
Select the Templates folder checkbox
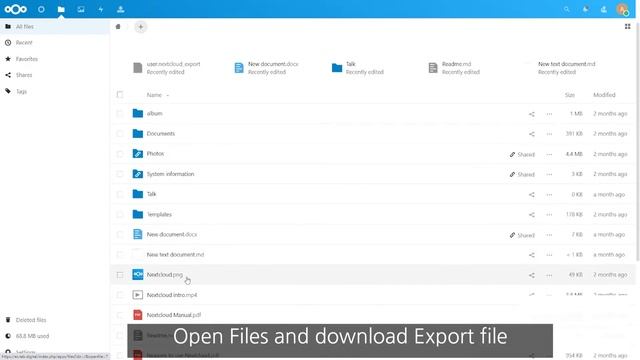(120, 214)
